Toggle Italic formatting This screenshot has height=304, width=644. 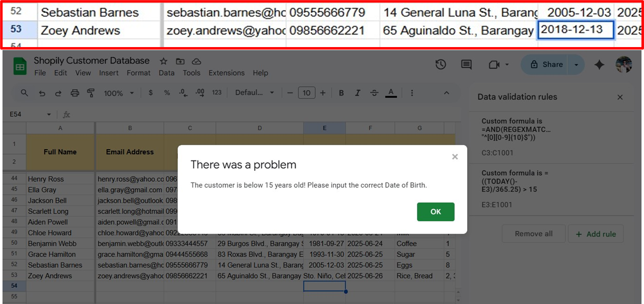[358, 93]
